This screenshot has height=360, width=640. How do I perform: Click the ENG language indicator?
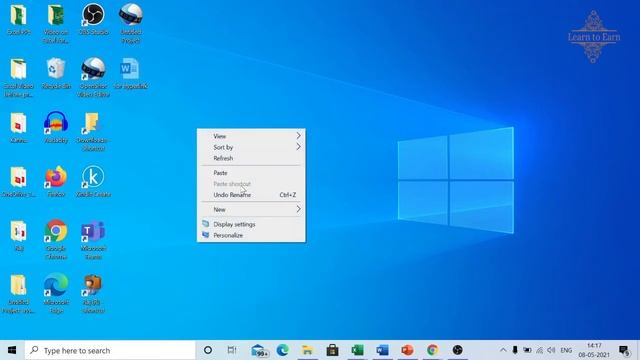coord(566,350)
